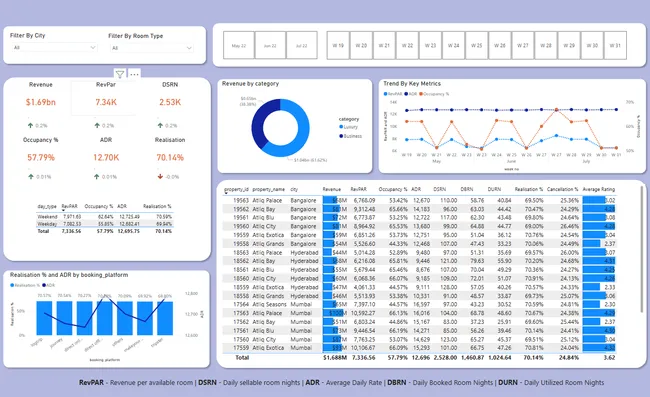Select row 19563 Atliq Palace Bangalore

point(420,200)
